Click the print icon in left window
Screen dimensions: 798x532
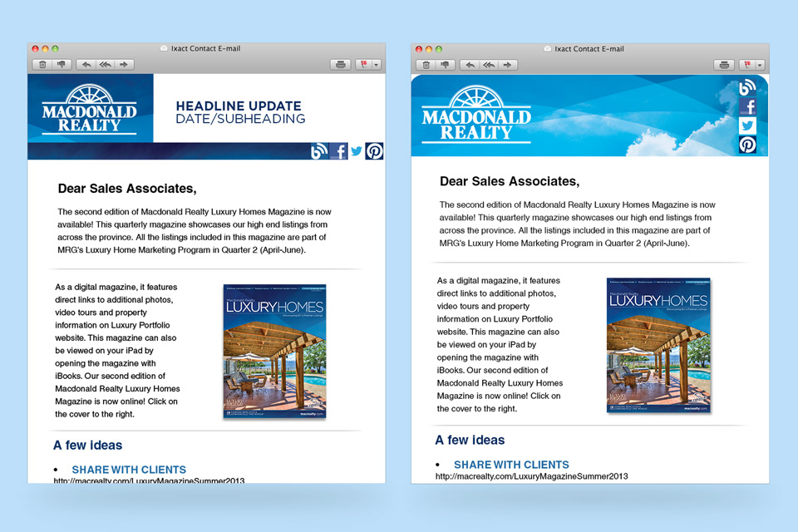click(341, 65)
